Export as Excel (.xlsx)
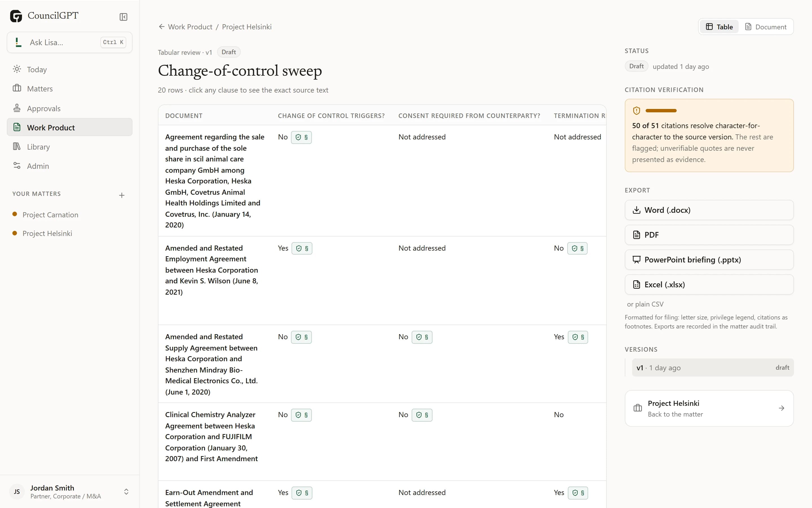812x508 pixels. pos(709,284)
